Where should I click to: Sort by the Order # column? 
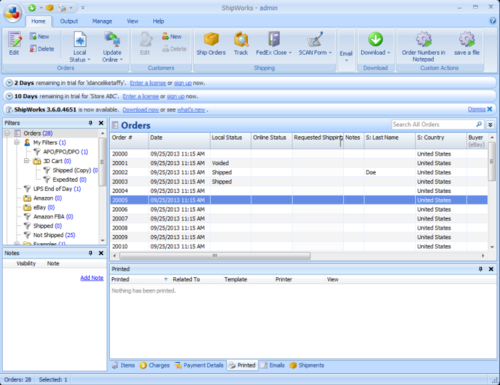(129, 140)
